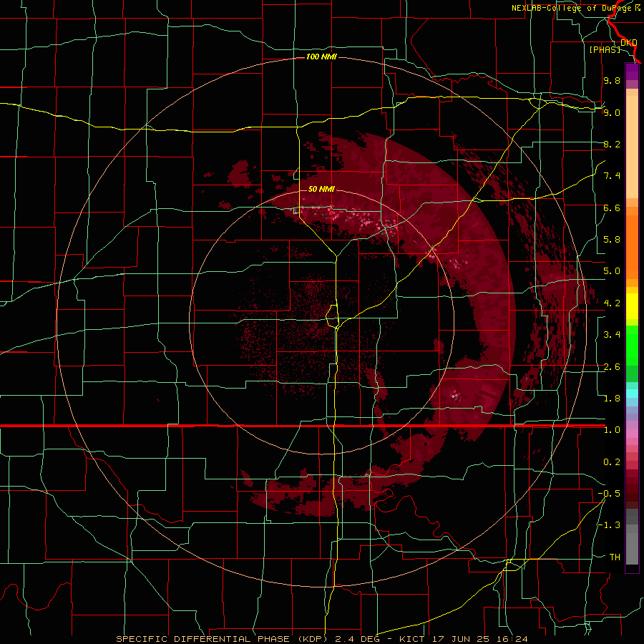Click the (KDP) caption text

coord(314,639)
